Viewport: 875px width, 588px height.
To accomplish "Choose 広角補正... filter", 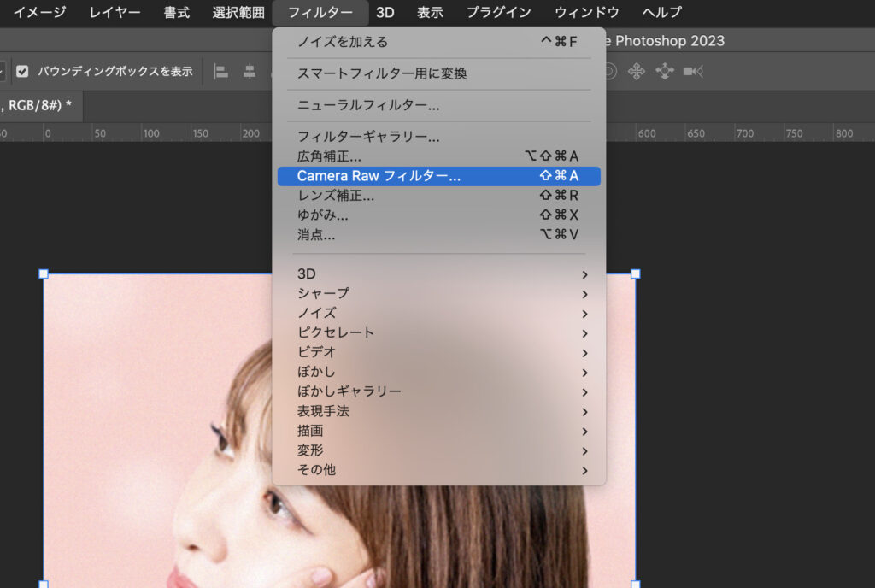I will [438, 156].
